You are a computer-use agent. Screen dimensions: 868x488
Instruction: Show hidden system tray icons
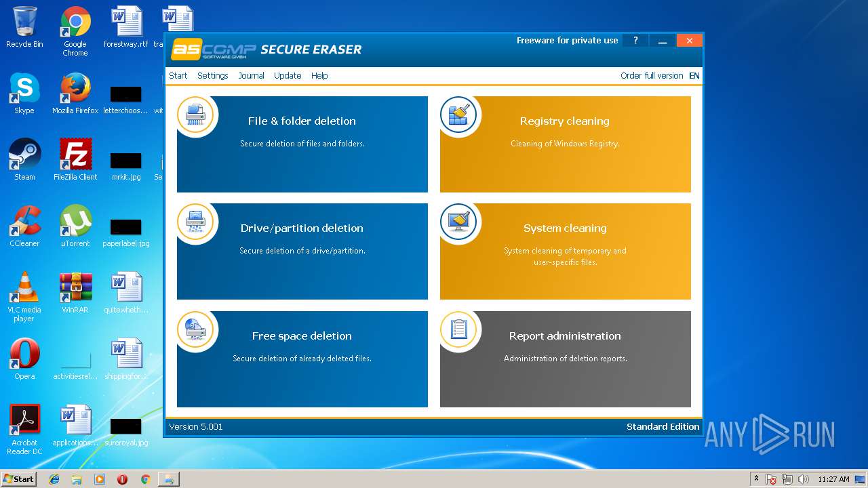(x=756, y=479)
